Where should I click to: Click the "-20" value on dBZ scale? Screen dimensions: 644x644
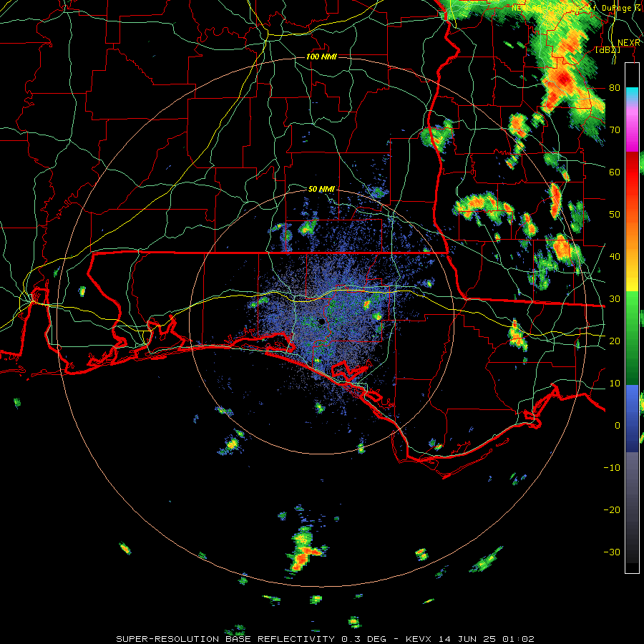click(x=612, y=509)
